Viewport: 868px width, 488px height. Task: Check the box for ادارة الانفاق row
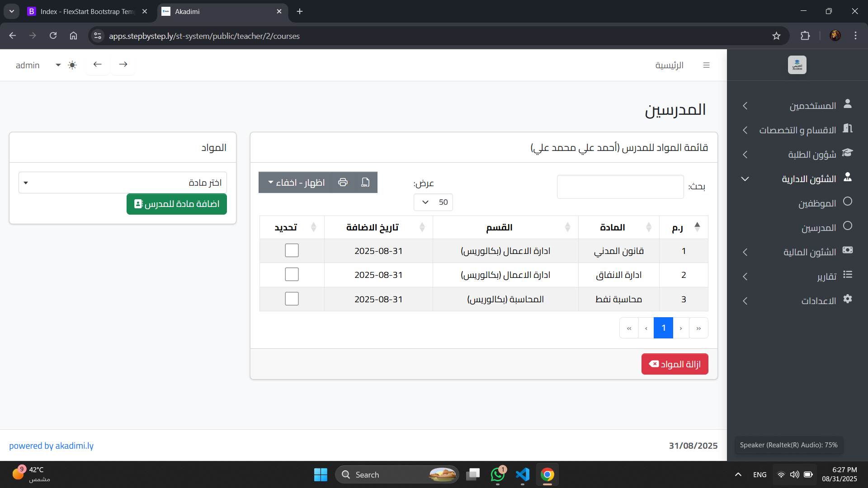(x=292, y=274)
